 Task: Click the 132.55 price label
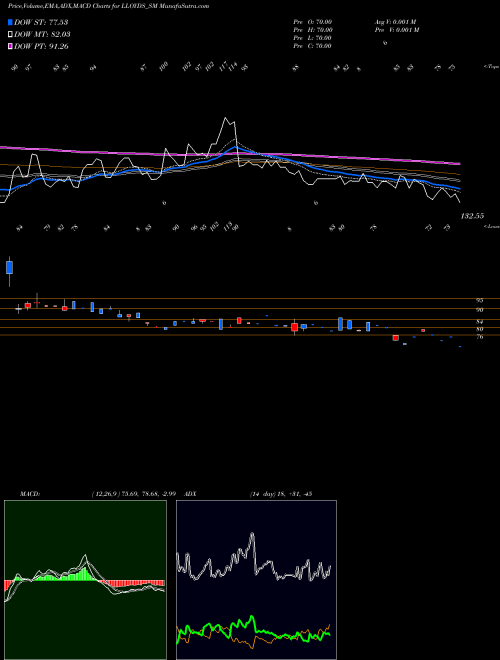click(x=472, y=216)
